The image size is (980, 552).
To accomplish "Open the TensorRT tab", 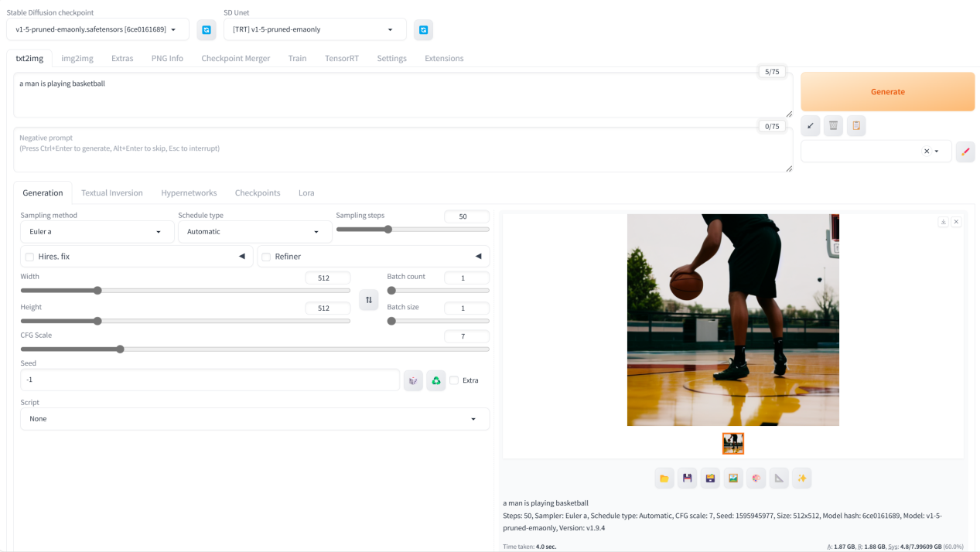I will coord(342,58).
